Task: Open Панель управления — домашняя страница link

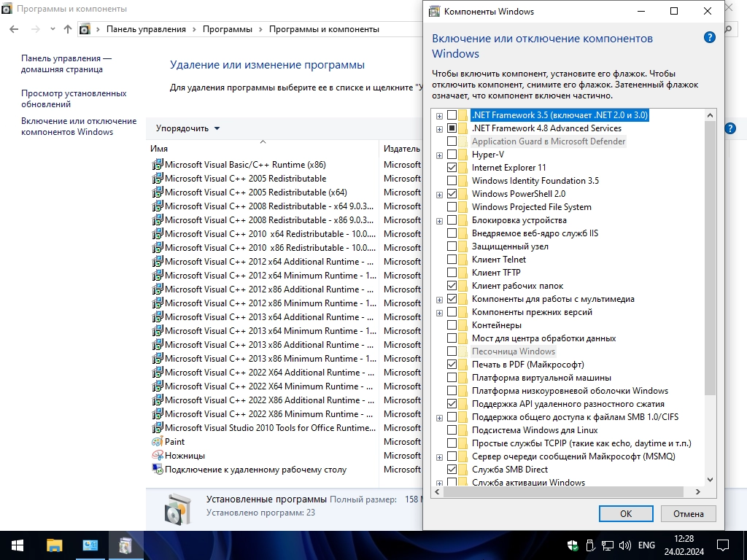Action: (x=66, y=64)
